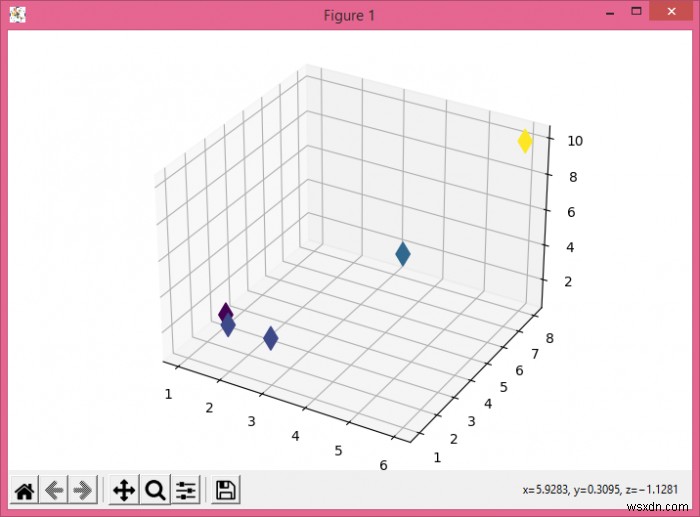Click the teal blue diamond marker
The height and width of the screenshot is (517, 700).
(x=403, y=254)
